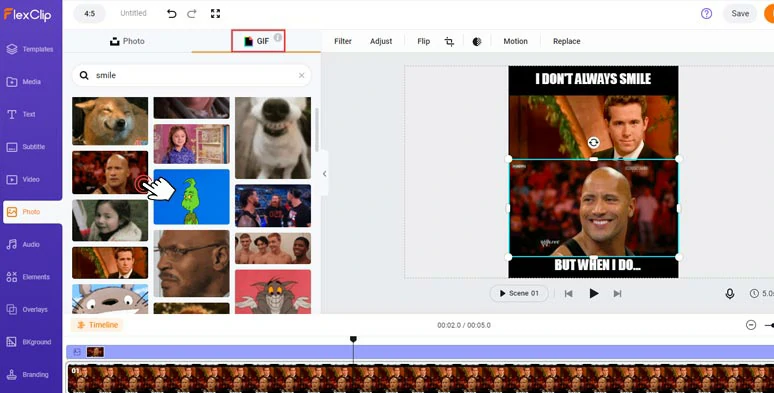
Task: Select the smiling shiba dog GIF
Action: [x=110, y=121]
